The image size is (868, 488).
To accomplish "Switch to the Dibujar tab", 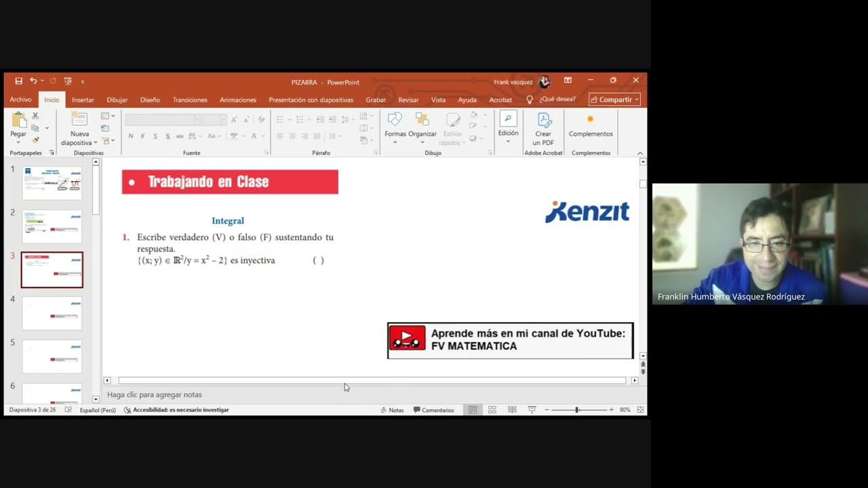I will coord(117,100).
